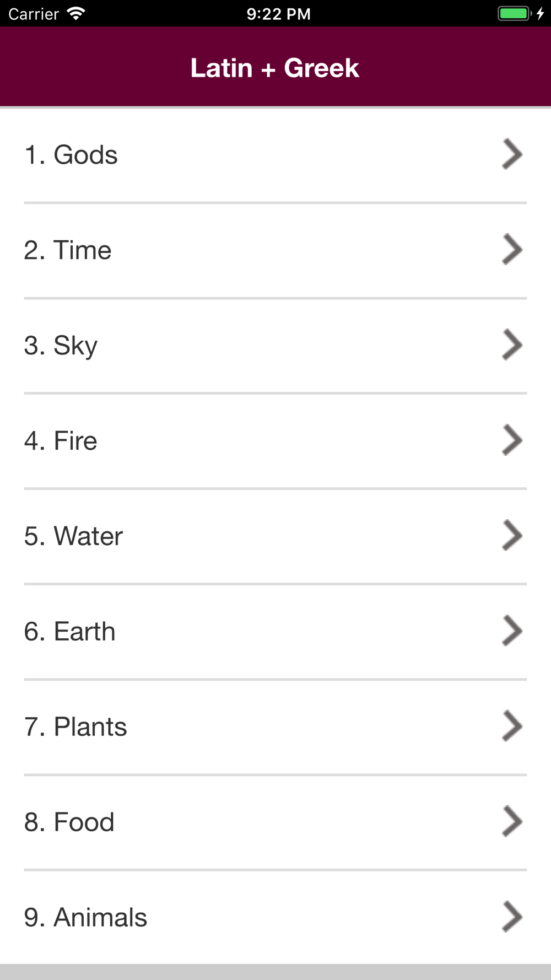The image size is (551, 980).
Task: Choose the 6. Earth topic
Action: [275, 632]
